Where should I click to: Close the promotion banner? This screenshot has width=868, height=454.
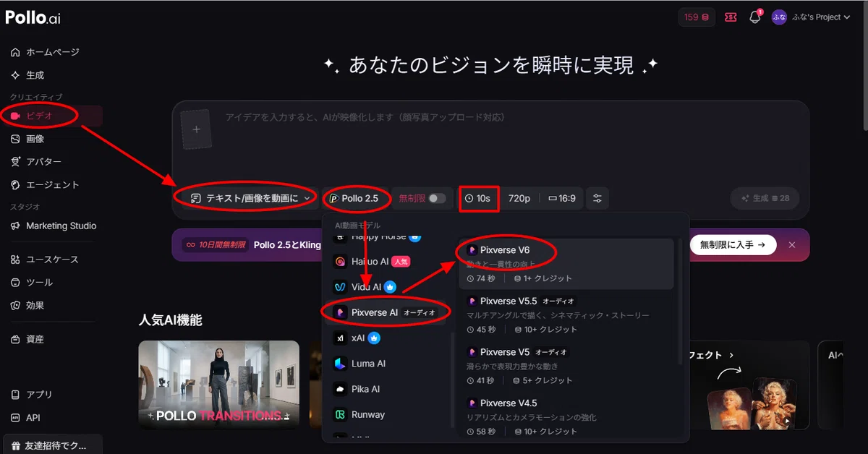[x=792, y=245]
